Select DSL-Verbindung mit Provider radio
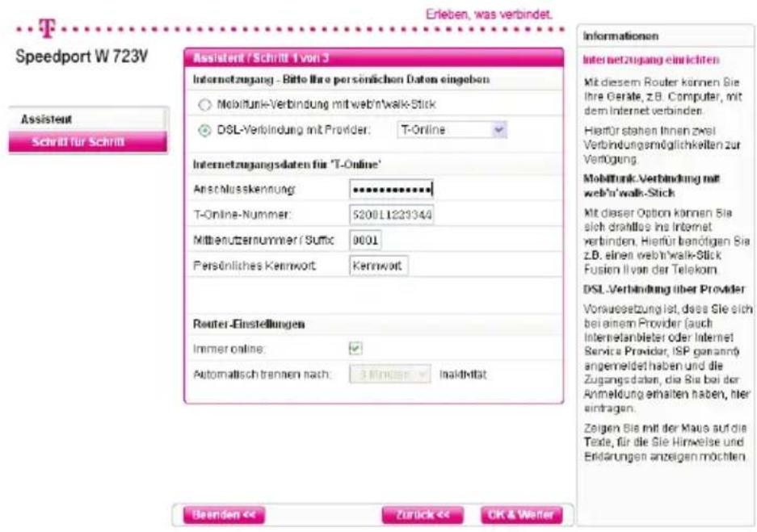This screenshot has width=757, height=532. coord(204,130)
